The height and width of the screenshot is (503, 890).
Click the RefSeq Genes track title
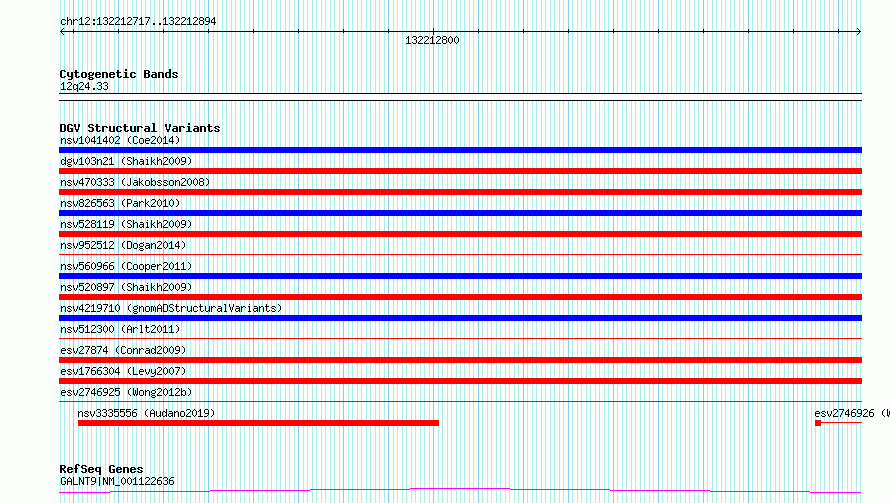click(x=101, y=469)
